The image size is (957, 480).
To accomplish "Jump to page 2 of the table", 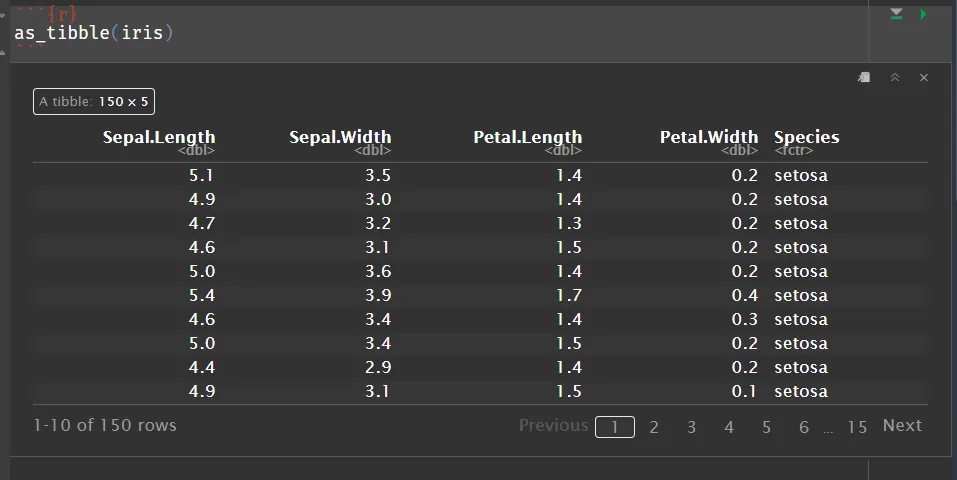I will click(x=654, y=427).
